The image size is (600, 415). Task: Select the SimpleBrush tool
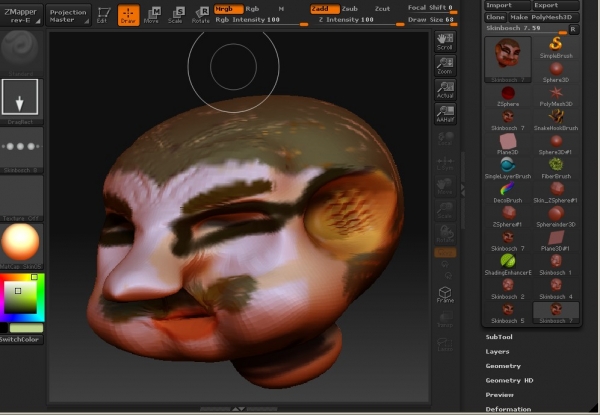[556, 47]
